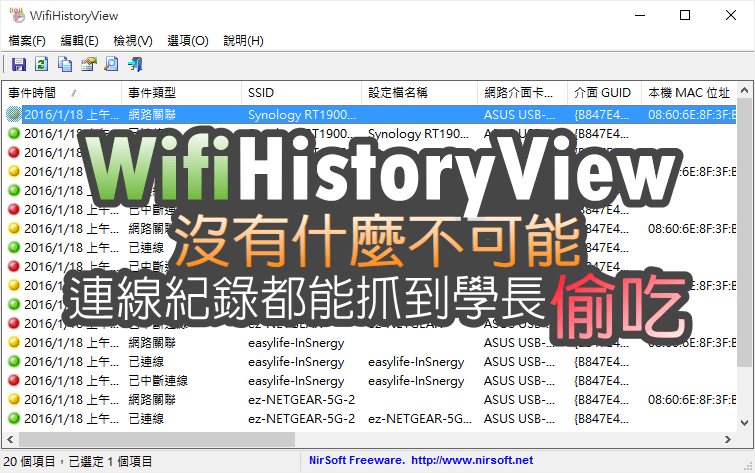755x473 pixels.
Task: Click the Copy selected items toolbar icon
Action: [65, 64]
